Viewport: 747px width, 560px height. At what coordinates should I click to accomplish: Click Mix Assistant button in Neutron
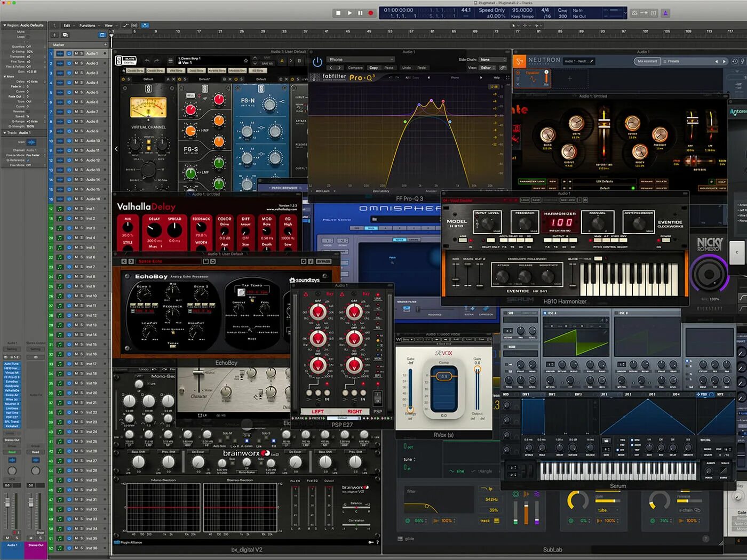[647, 61]
